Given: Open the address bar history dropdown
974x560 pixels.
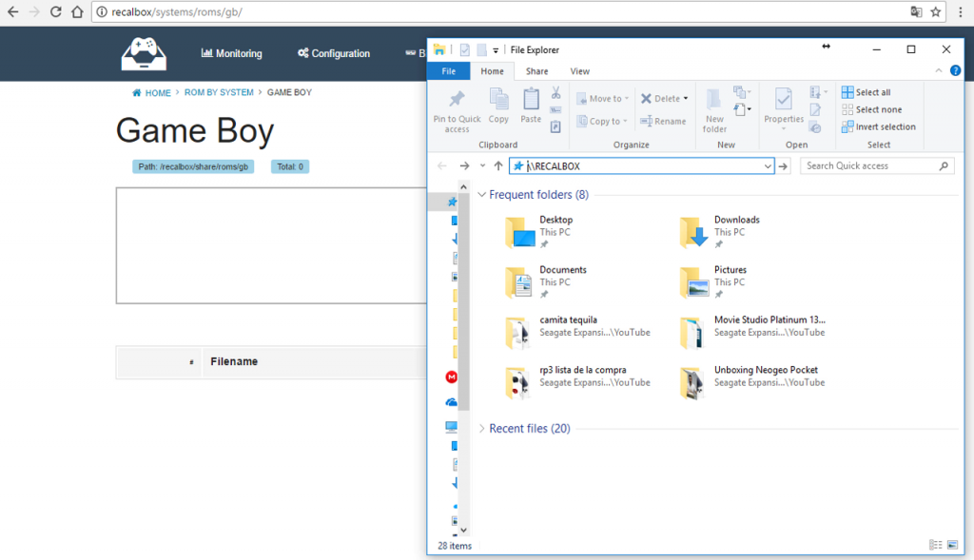Looking at the screenshot, I should click(x=768, y=166).
